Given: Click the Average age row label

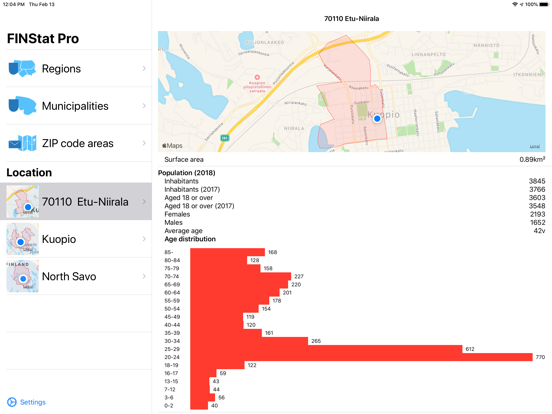Looking at the screenshot, I should coord(183,231).
